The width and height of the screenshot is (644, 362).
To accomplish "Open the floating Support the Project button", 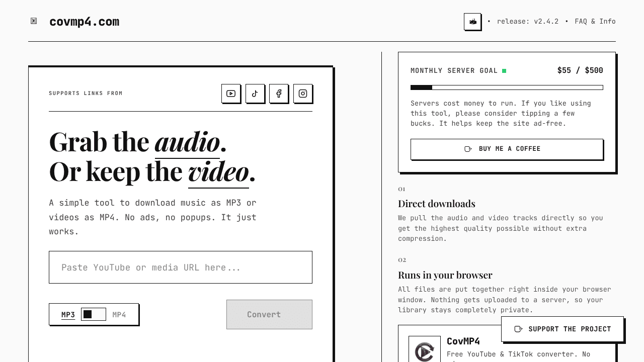I will [562, 329].
